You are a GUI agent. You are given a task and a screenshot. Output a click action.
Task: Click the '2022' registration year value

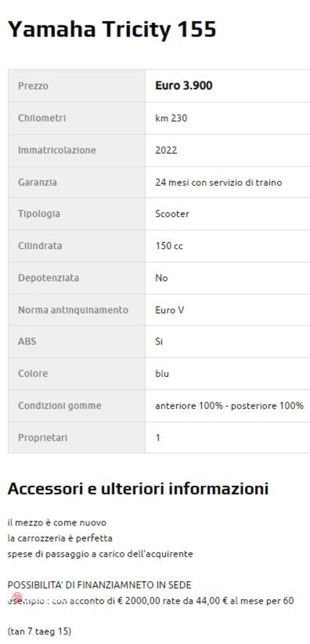coord(166,150)
